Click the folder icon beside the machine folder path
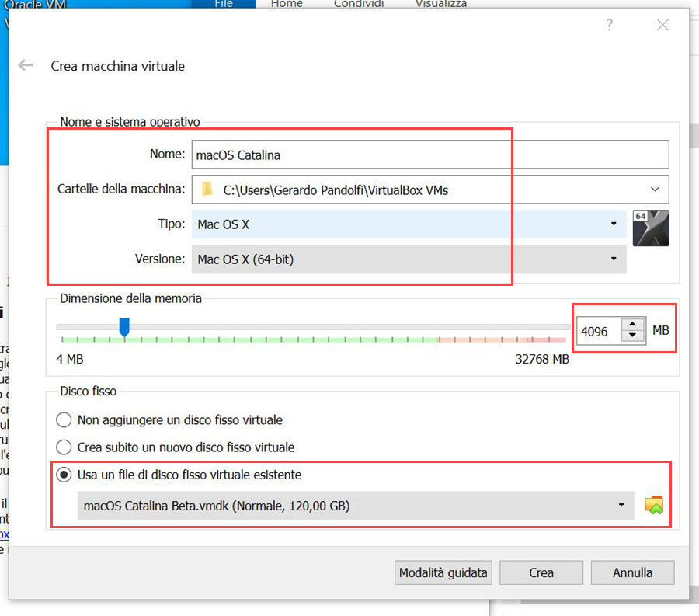 (206, 189)
